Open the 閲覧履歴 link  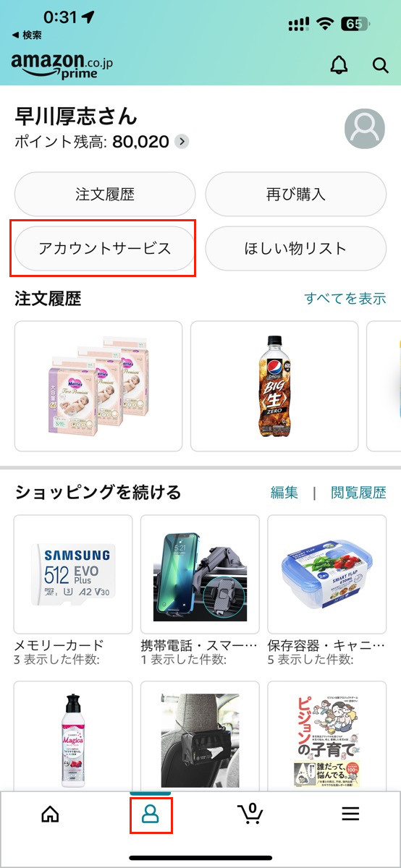point(359,493)
